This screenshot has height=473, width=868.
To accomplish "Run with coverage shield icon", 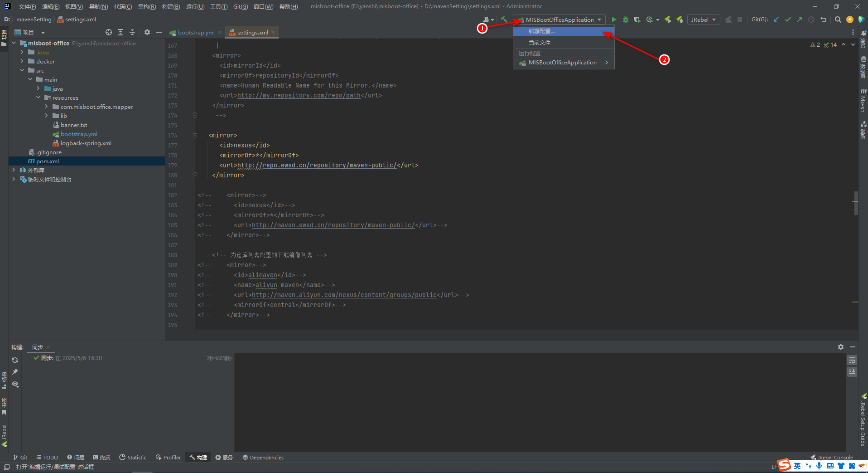I will 637,20.
